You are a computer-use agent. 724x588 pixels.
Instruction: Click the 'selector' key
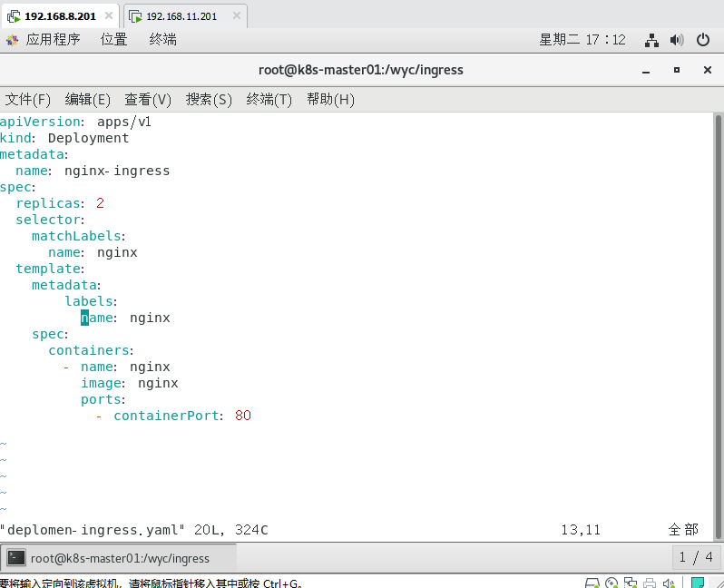click(x=48, y=220)
